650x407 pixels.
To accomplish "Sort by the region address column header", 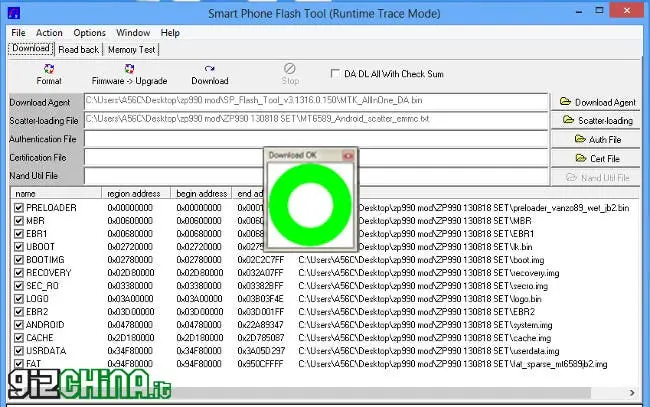I will click(136, 194).
